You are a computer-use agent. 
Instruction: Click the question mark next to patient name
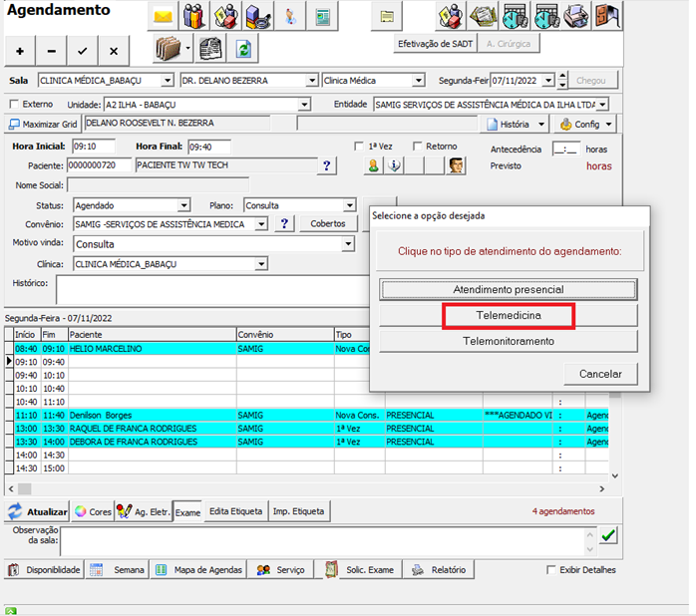(x=327, y=165)
